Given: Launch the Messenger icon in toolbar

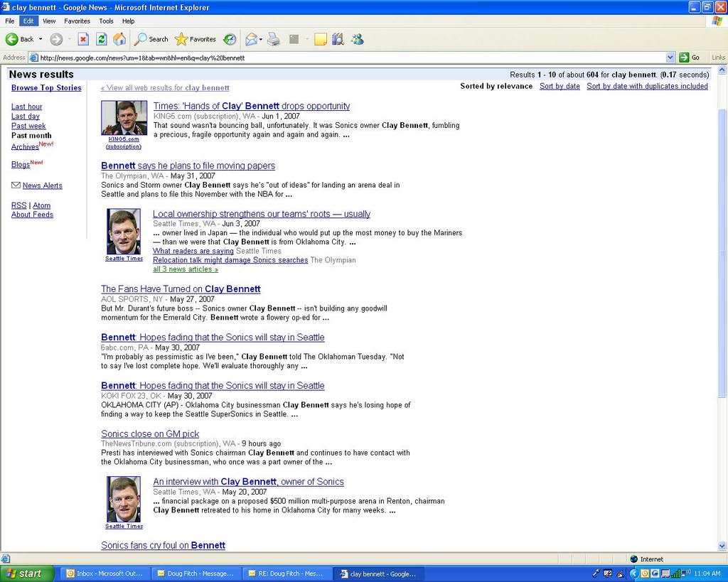Looking at the screenshot, I should [357, 39].
